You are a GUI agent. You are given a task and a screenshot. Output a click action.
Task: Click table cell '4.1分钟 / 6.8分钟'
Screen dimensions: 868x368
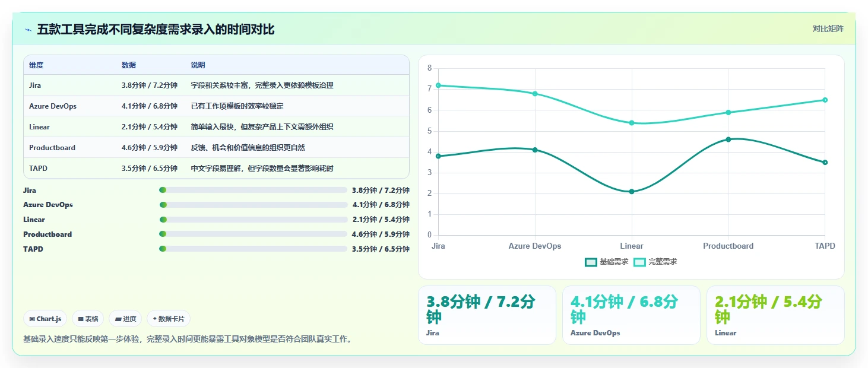point(150,106)
